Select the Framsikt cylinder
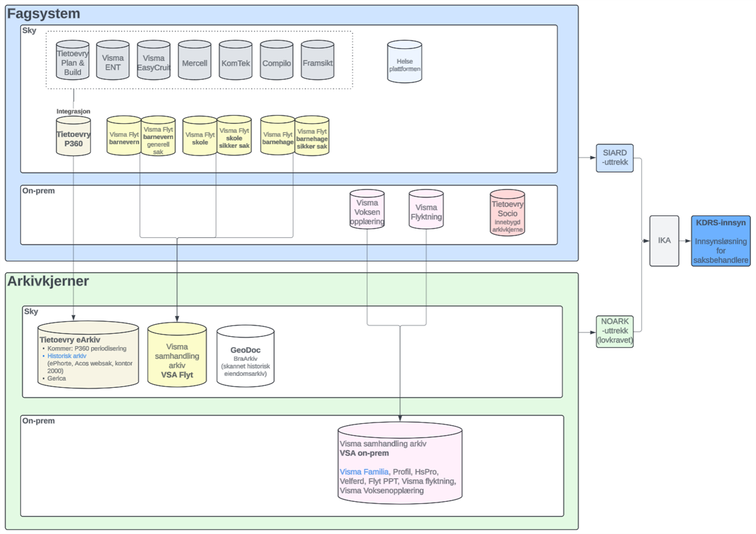 [x=317, y=61]
